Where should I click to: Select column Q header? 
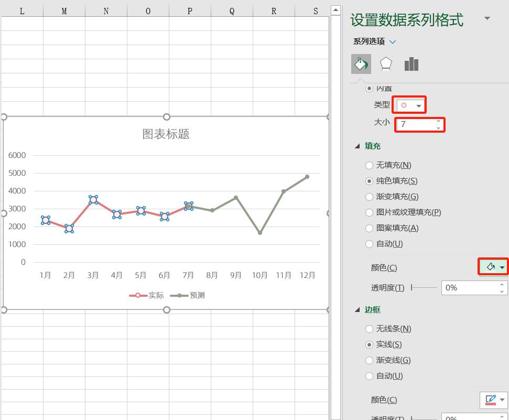pyautogui.click(x=232, y=12)
